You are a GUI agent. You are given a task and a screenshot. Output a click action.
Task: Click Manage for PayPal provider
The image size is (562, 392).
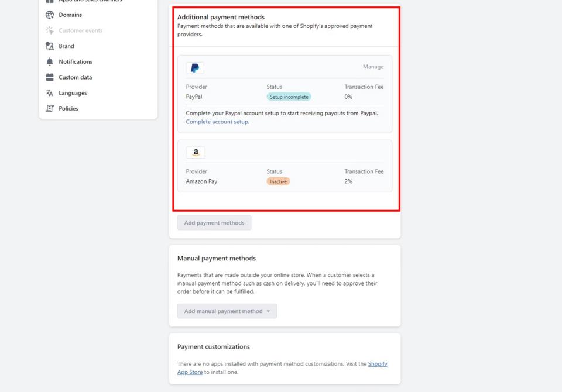tap(373, 67)
